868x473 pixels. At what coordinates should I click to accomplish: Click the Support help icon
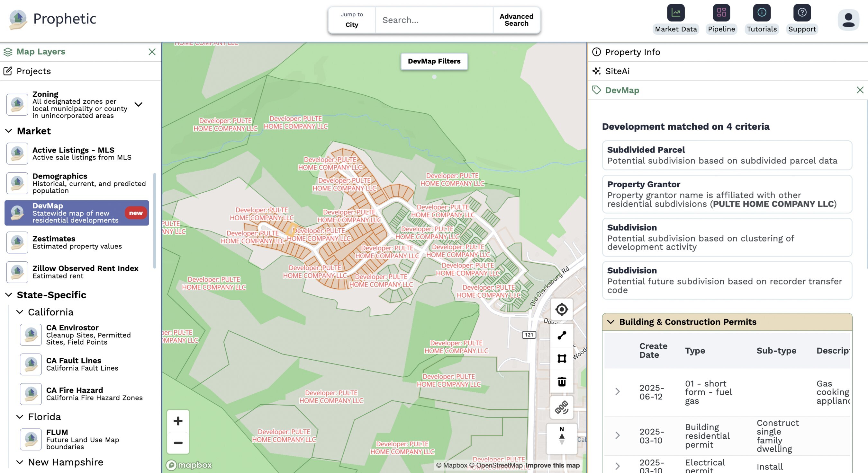coord(802,13)
